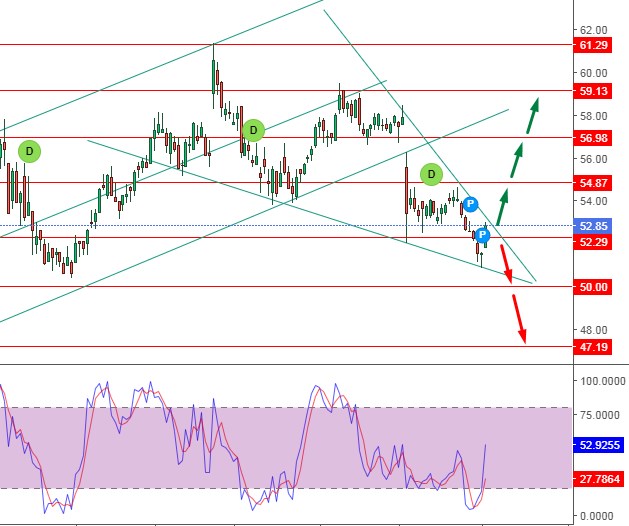Click the 61.29 price level label

593,45
